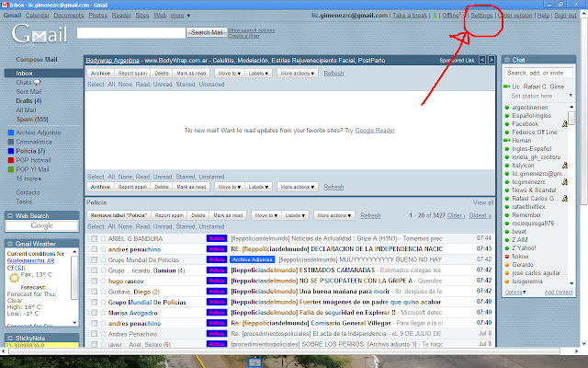Show previous sponsored link with left arrow
Screen dimensions: 588x368
tap(482, 60)
